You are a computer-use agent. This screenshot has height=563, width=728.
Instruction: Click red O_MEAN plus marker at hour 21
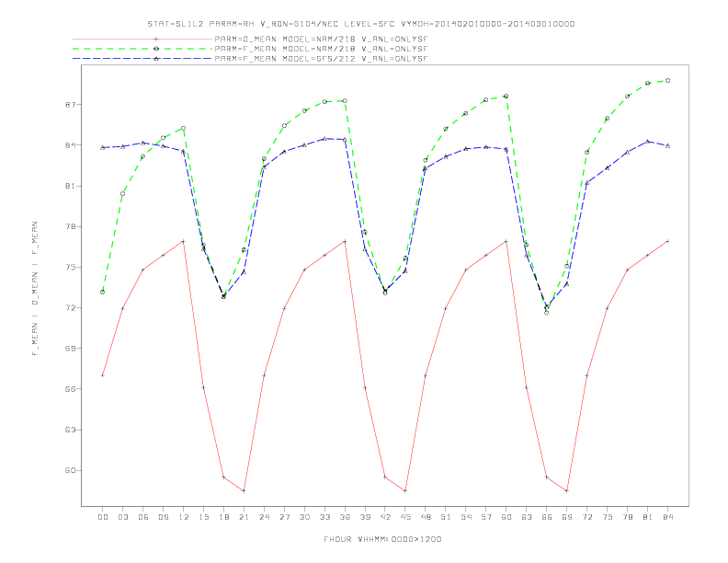[x=244, y=490]
